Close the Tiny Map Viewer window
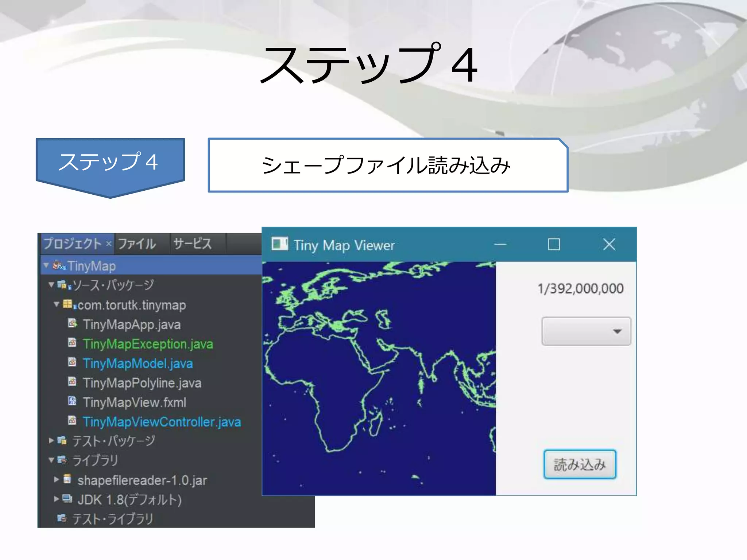747x560 pixels. tap(609, 244)
